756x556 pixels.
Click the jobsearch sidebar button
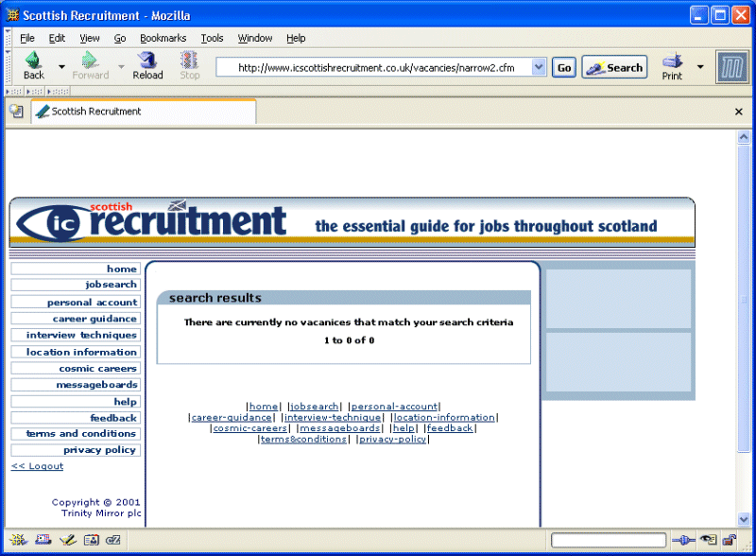click(x=76, y=285)
